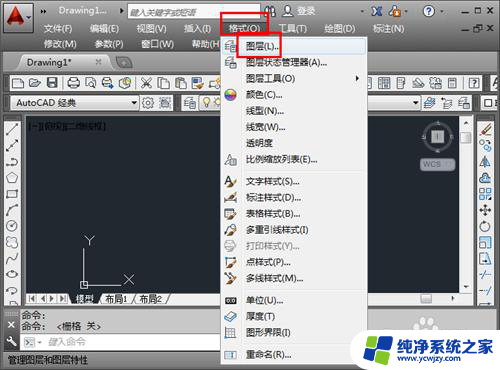Select the Erase modify tool
This screenshot has width=500, height=370.
485,129
